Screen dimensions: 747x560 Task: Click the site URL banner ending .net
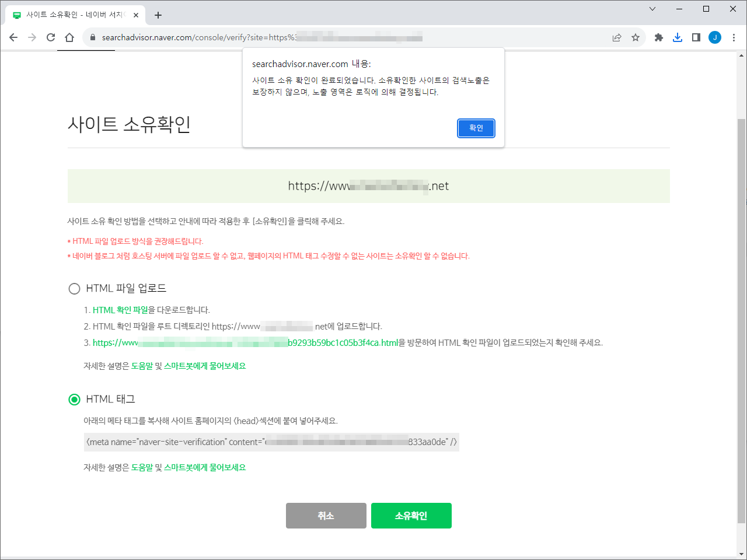pyautogui.click(x=369, y=186)
